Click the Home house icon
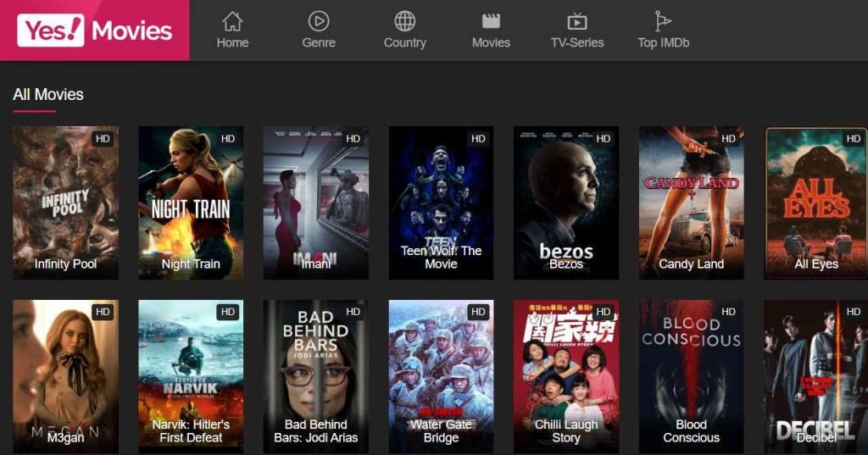868x455 pixels. coord(232,21)
